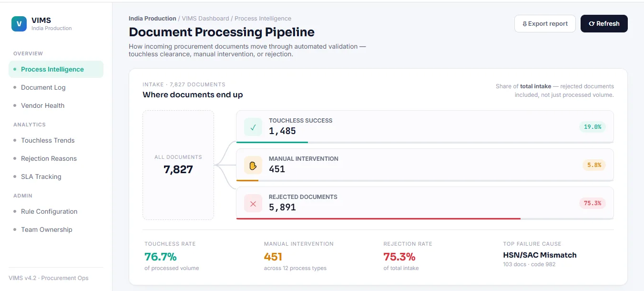The image size is (644, 291).
Task: Click the 19.0% percentage badge
Action: point(593,127)
